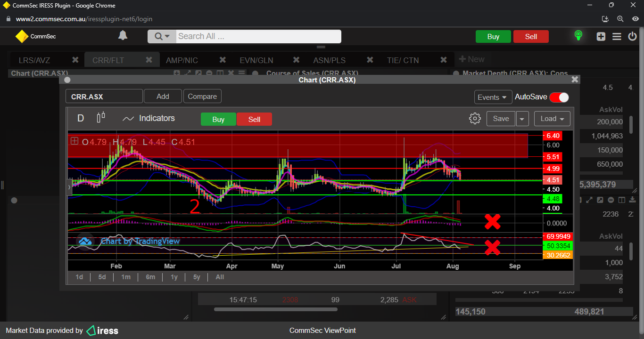644x339 pixels.
Task: Change the D daily interval selector
Action: coord(81,118)
